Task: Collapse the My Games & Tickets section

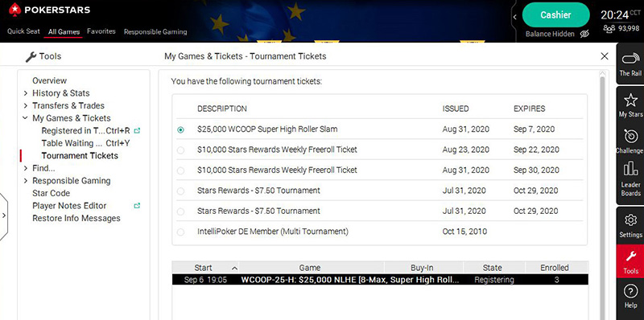Action: pyautogui.click(x=26, y=118)
